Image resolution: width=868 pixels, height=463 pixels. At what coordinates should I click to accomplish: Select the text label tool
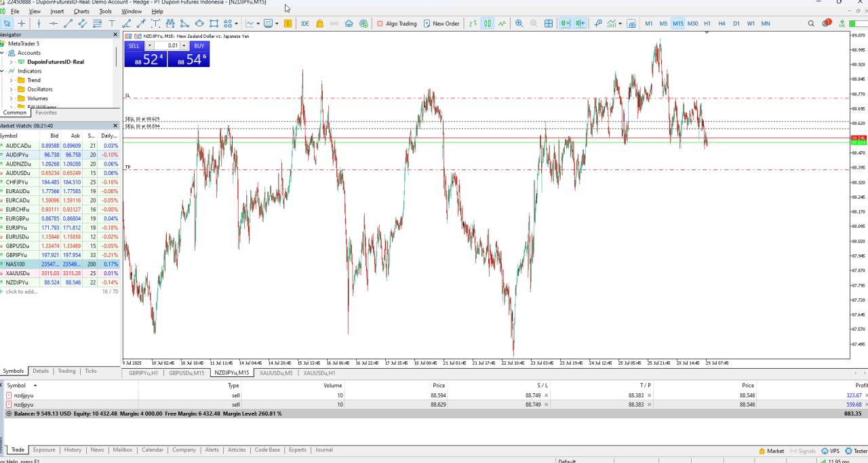pos(112,23)
